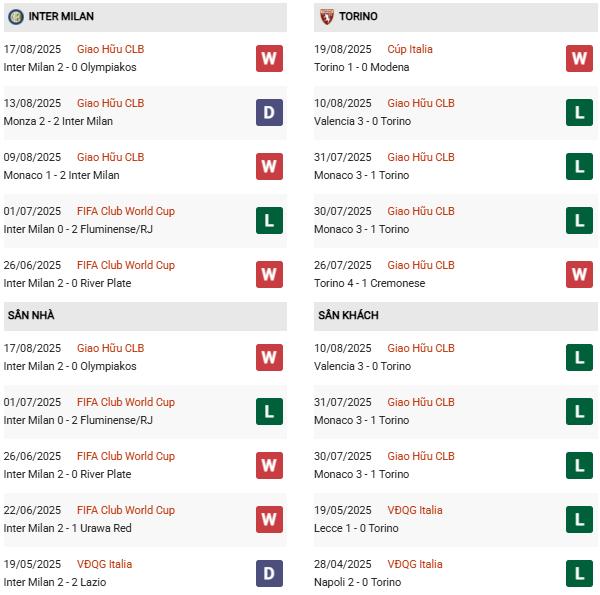Click L badge for Napoli 2 - 0 Torino
The image size is (600, 595).
coord(579,573)
